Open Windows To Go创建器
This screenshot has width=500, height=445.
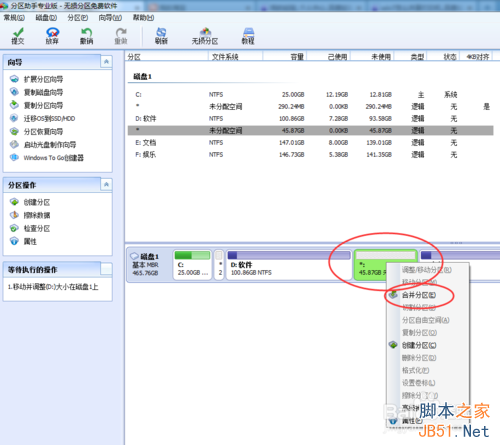(x=53, y=158)
